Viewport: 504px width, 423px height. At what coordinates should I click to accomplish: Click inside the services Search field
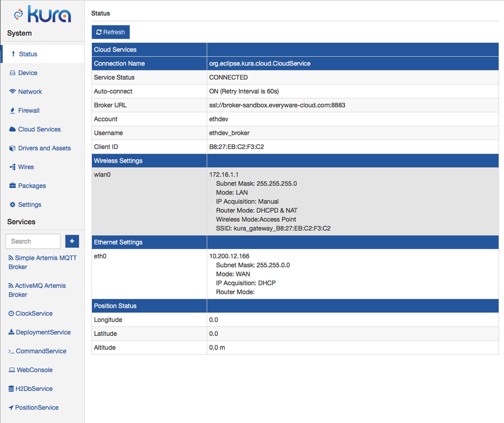pos(32,241)
